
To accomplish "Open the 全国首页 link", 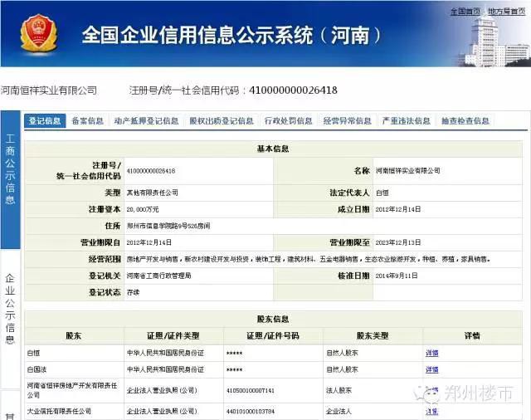I will [465, 11].
